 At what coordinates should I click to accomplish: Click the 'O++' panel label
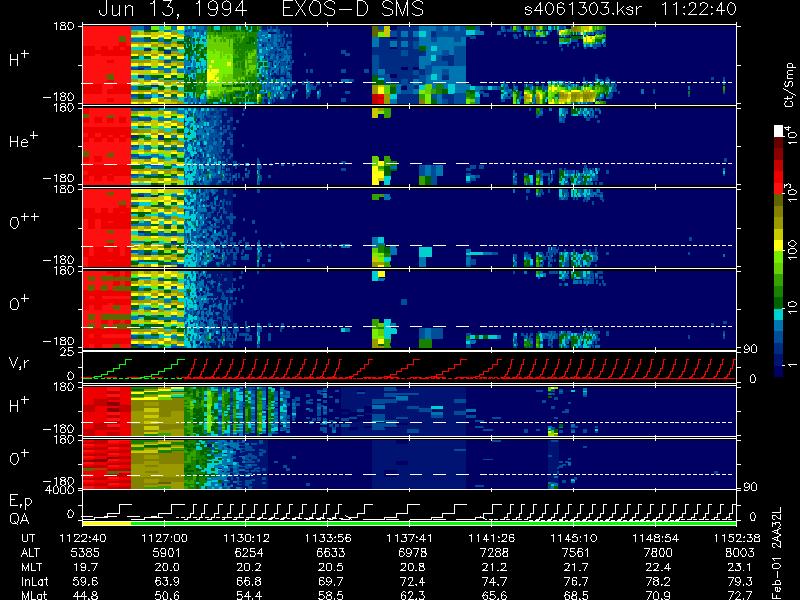tap(24, 221)
